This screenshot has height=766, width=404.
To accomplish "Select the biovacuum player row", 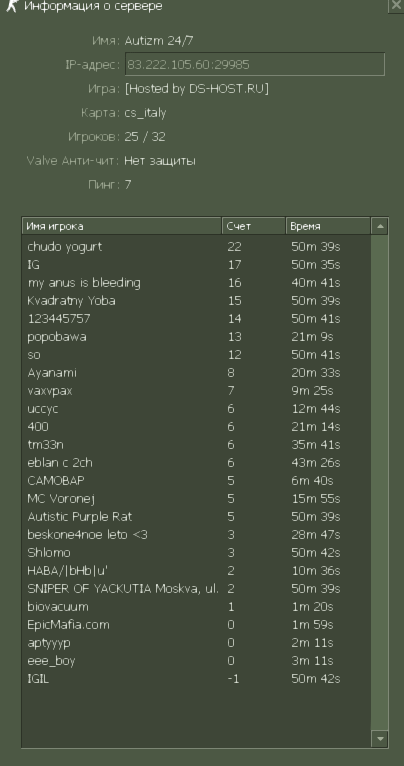I will [x=196, y=607].
